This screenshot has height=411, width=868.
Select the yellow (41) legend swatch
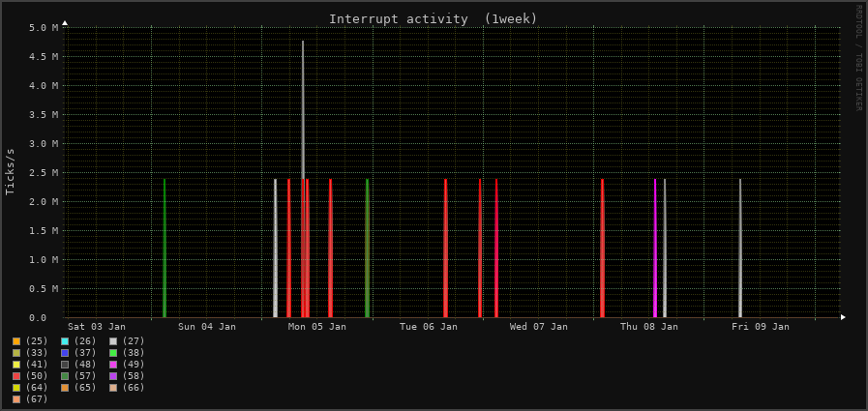[x=16, y=365]
